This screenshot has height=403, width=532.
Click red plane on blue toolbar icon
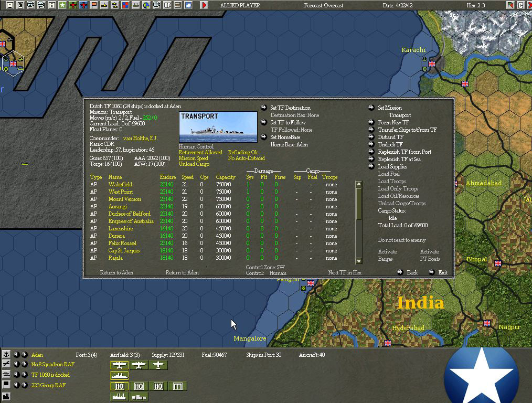pos(83,5)
